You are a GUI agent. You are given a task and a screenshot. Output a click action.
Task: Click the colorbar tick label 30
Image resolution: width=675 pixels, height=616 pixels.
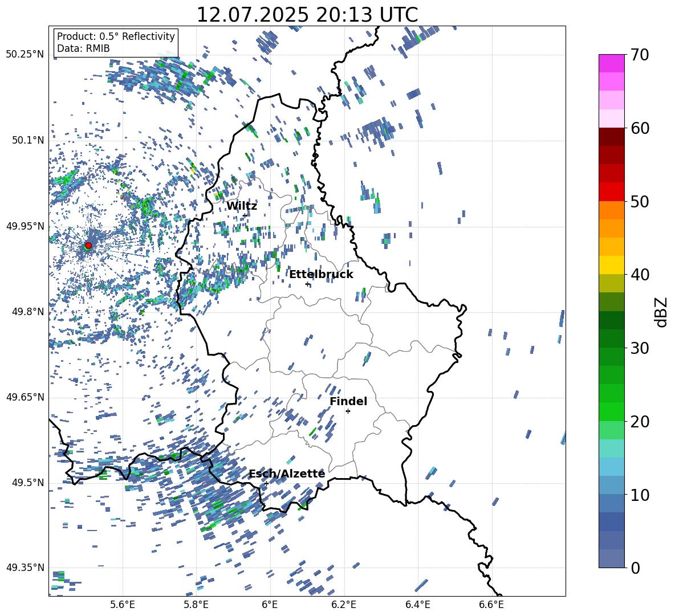pyautogui.click(x=640, y=348)
